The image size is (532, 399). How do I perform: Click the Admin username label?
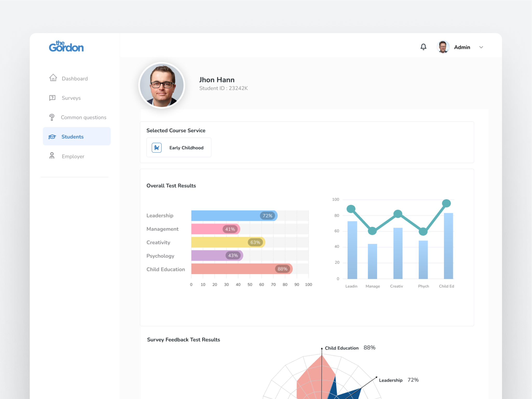coord(462,47)
